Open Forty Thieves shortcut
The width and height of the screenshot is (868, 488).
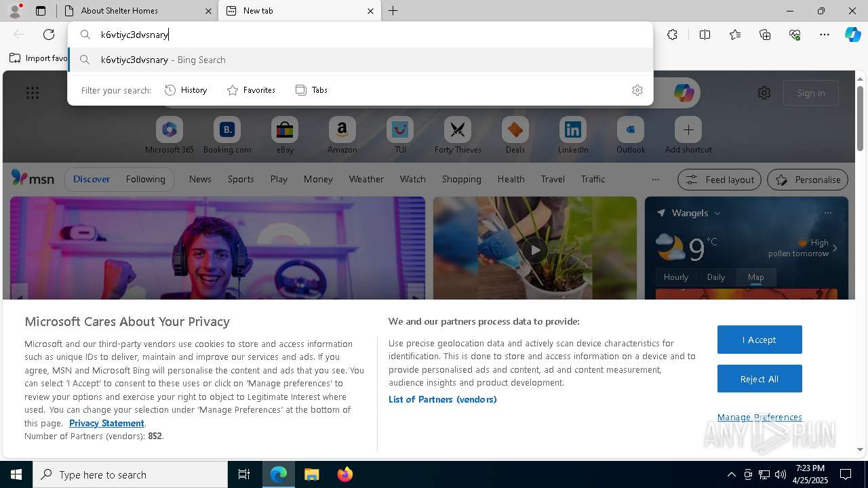458,135
